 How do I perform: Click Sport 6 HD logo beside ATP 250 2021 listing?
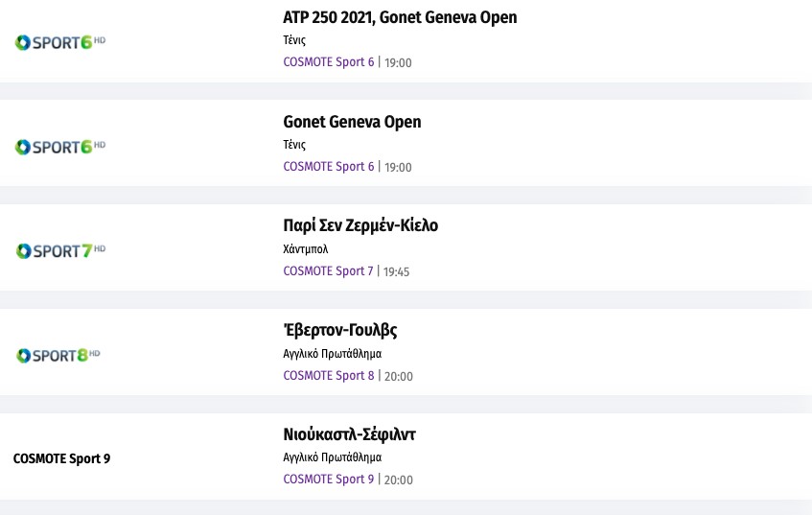point(60,42)
